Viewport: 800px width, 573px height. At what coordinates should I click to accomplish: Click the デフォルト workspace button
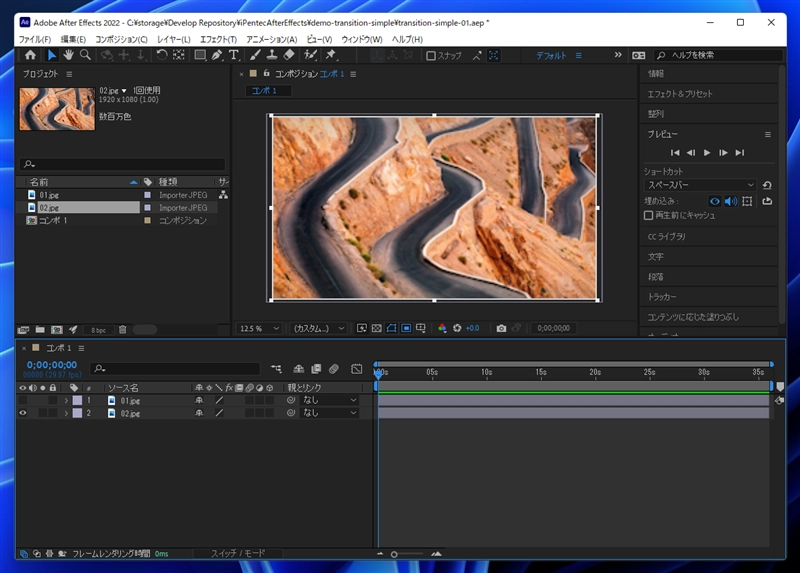click(x=551, y=55)
